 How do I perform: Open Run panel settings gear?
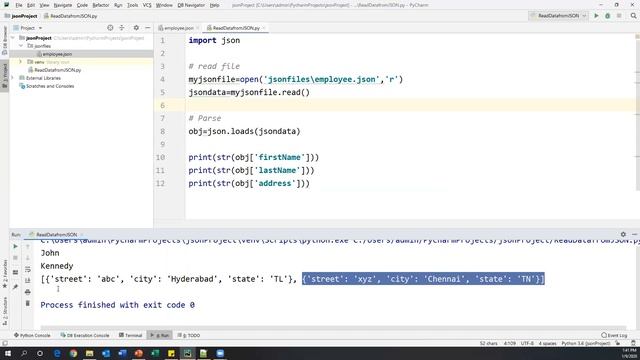click(x=623, y=234)
